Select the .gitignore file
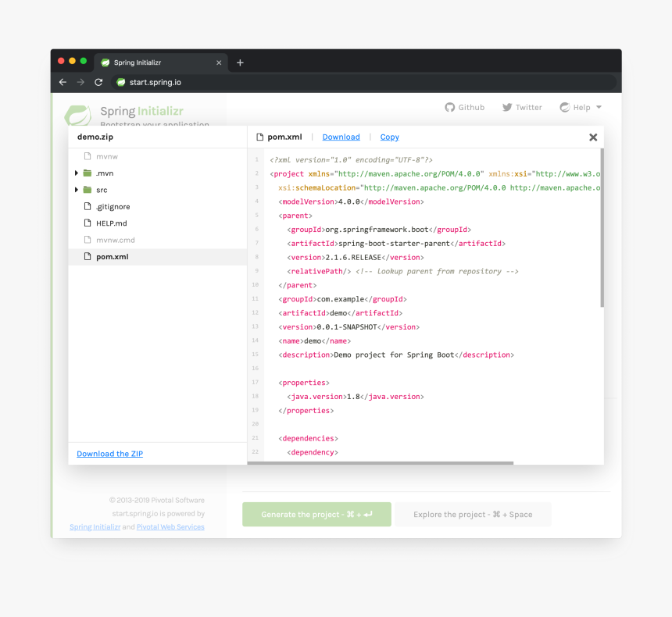This screenshot has width=672, height=617. pyautogui.click(x=113, y=207)
